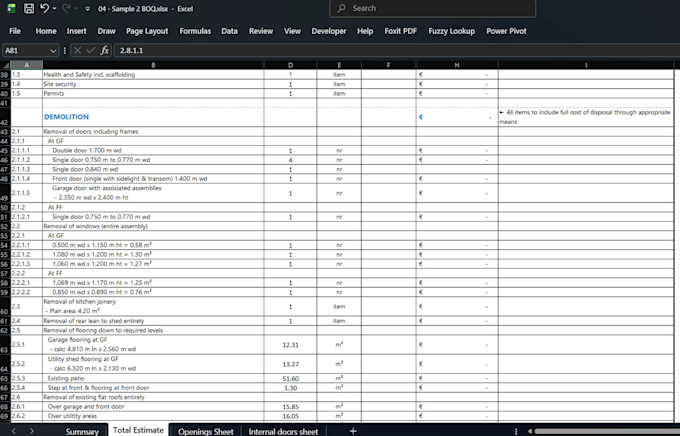Click cell 'Double door 1.700 m wd'
The height and width of the screenshot is (436, 680).
click(x=153, y=151)
